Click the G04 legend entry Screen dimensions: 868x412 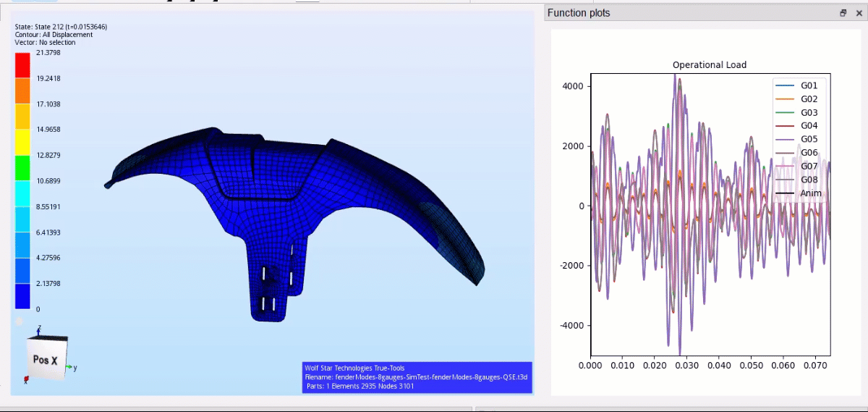pyautogui.click(x=797, y=126)
